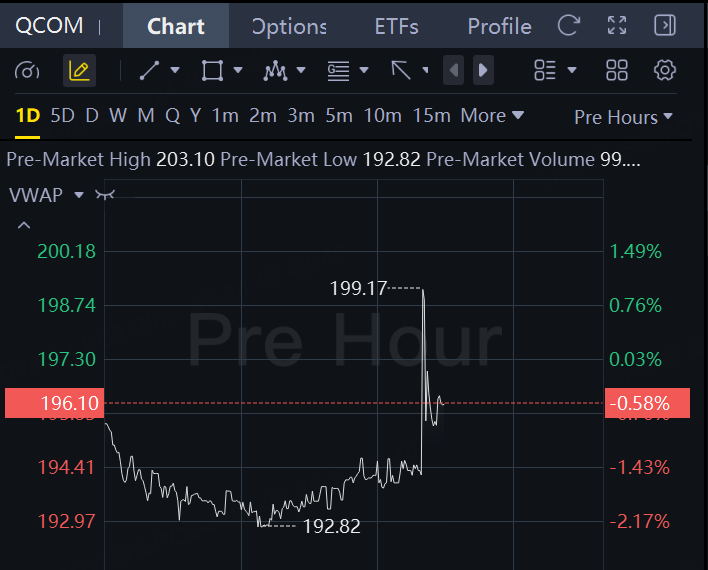Open the Pre Hours session dropdown
This screenshot has height=570, width=708.
click(x=623, y=117)
